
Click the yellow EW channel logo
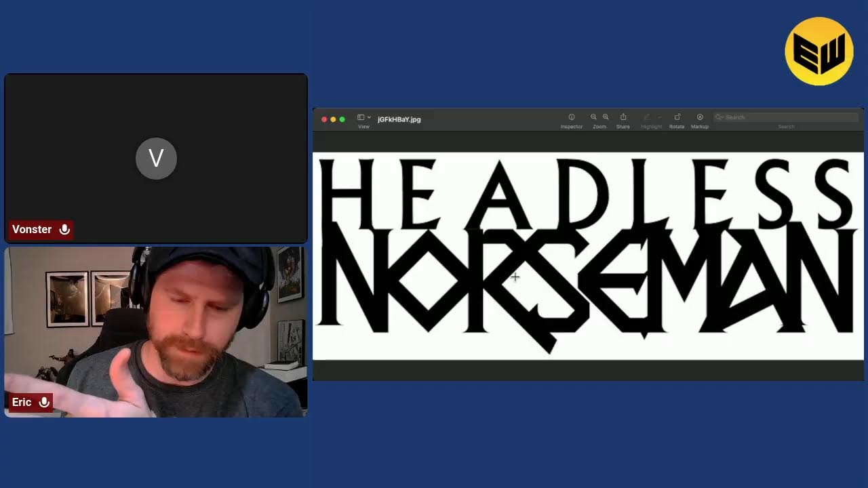click(x=818, y=52)
